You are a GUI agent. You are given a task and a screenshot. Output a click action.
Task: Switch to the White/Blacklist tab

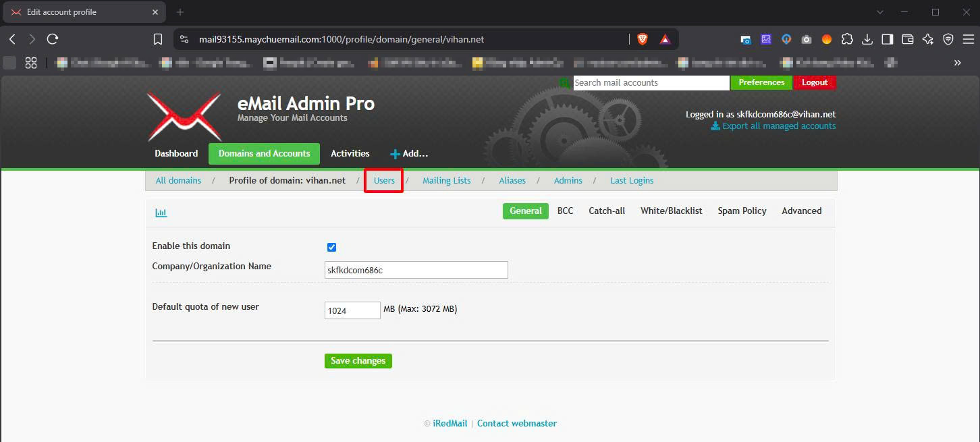coord(672,211)
